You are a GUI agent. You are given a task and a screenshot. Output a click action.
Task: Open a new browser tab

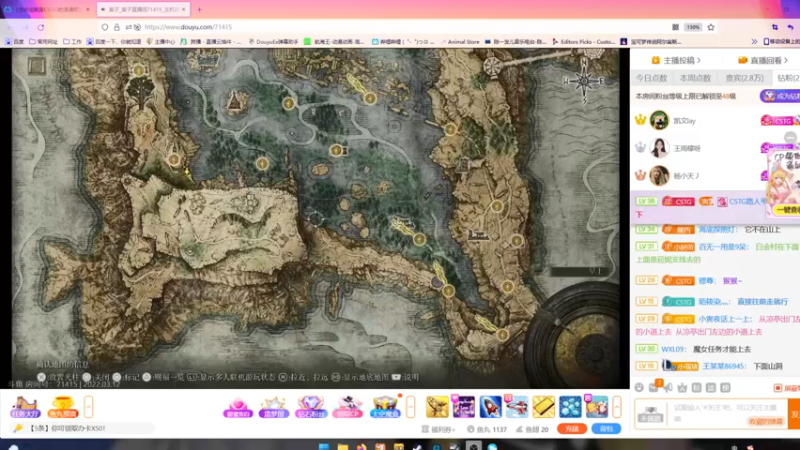tap(199, 9)
